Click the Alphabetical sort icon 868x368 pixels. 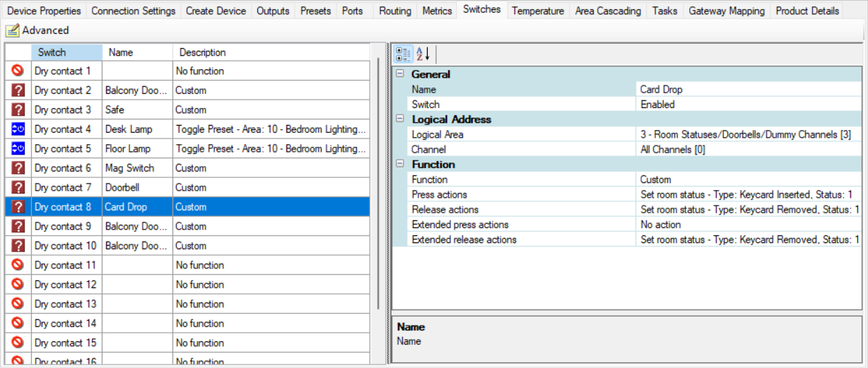tap(422, 54)
